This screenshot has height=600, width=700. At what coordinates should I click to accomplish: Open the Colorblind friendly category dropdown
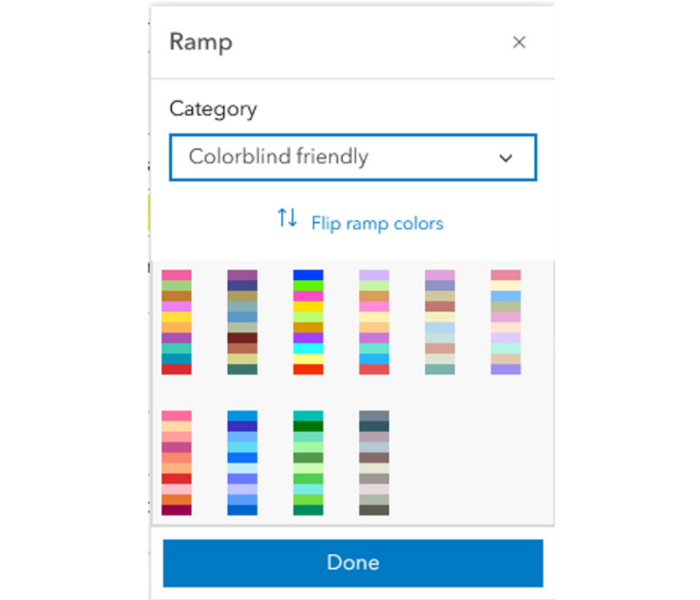click(x=353, y=157)
